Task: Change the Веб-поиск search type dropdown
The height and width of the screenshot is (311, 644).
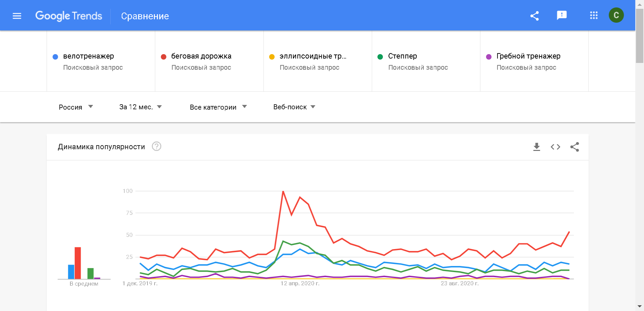Action: pyautogui.click(x=294, y=107)
